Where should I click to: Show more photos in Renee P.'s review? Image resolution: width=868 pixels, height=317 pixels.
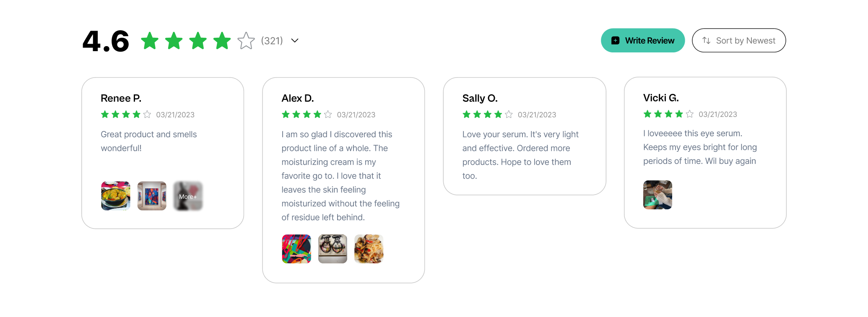pyautogui.click(x=188, y=196)
